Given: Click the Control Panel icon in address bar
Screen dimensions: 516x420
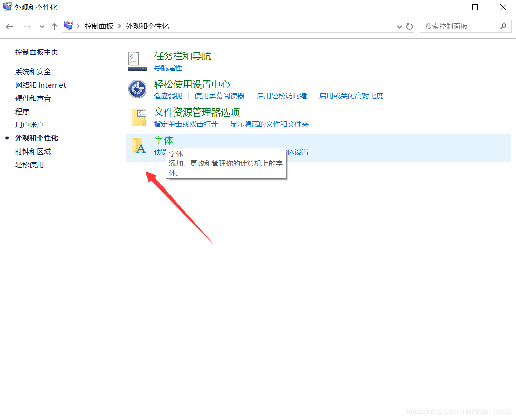Looking at the screenshot, I should tap(68, 26).
